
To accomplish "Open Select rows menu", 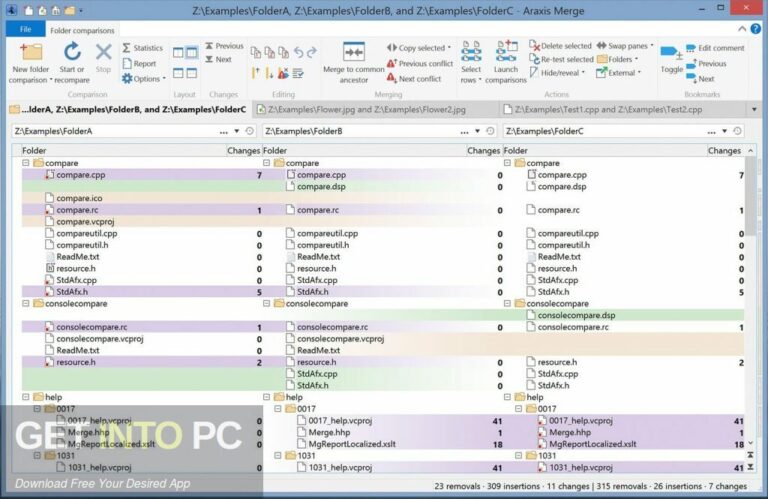I will click(x=471, y=64).
